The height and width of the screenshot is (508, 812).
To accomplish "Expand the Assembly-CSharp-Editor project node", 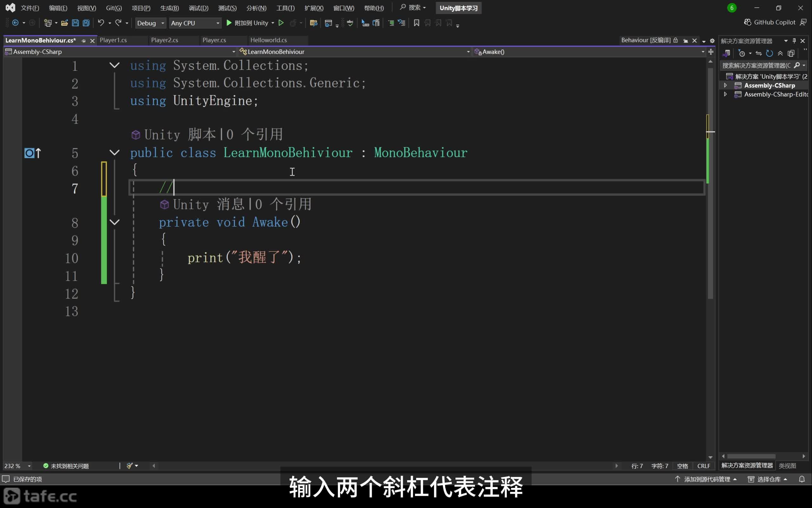I will pyautogui.click(x=725, y=94).
